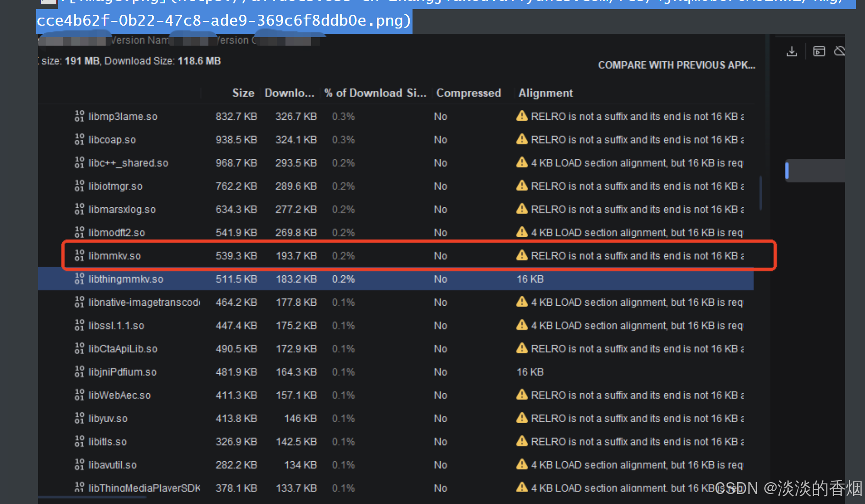Click the warning icon for libmp3lame.so
Image resolution: width=865 pixels, height=504 pixels.
click(522, 116)
